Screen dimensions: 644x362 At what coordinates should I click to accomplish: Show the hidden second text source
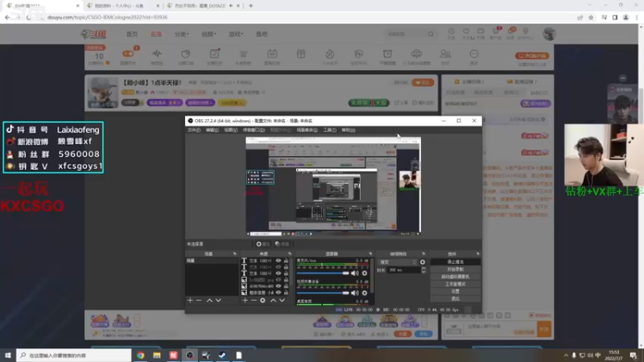click(279, 267)
